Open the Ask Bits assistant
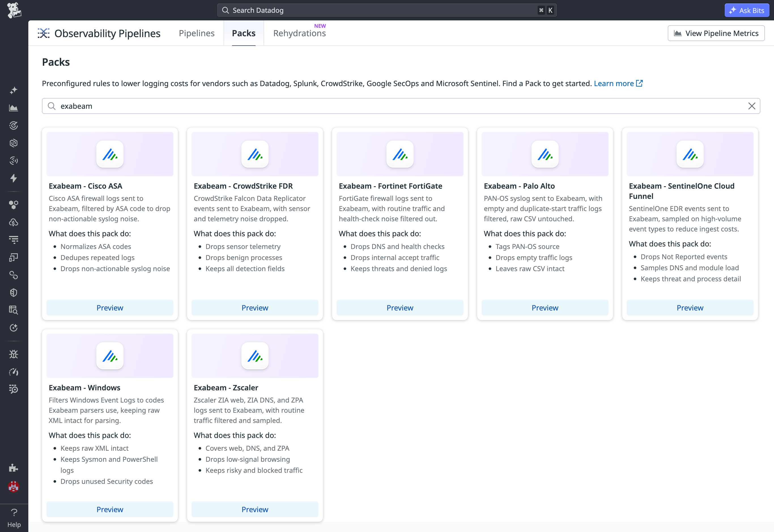The width and height of the screenshot is (774, 532). 747,10
